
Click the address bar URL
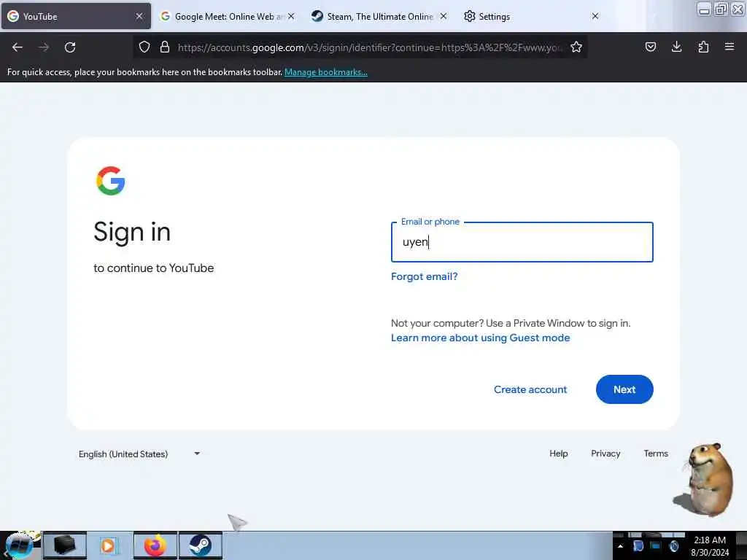[370, 47]
